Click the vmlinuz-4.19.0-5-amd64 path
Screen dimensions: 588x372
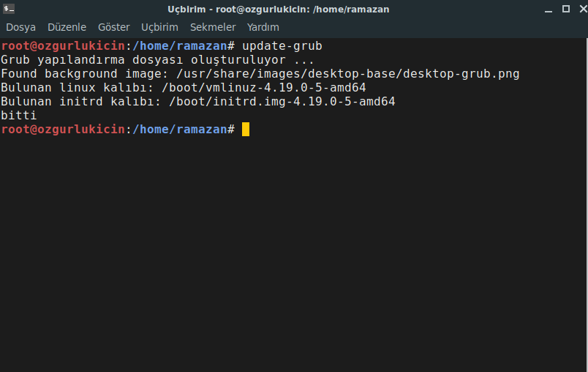[263, 87]
